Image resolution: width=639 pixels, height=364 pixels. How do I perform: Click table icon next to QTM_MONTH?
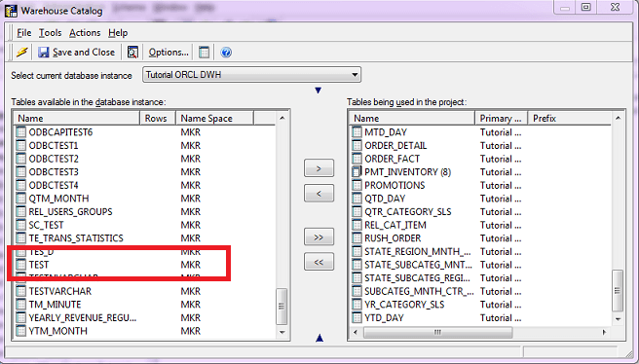pos(20,199)
